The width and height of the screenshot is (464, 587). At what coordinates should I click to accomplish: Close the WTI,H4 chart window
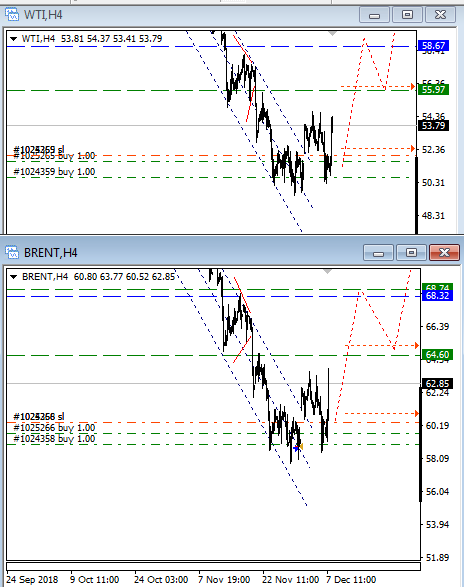coord(440,15)
